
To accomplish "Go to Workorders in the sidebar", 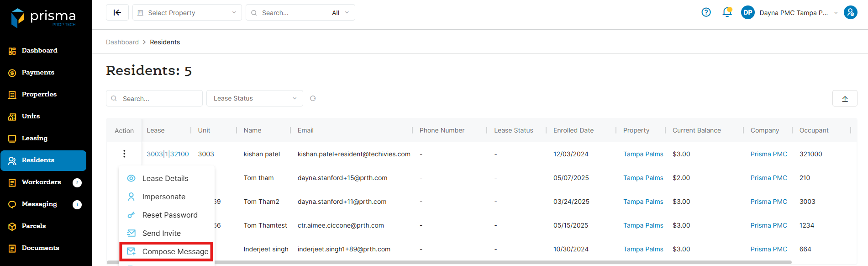I will click(41, 182).
